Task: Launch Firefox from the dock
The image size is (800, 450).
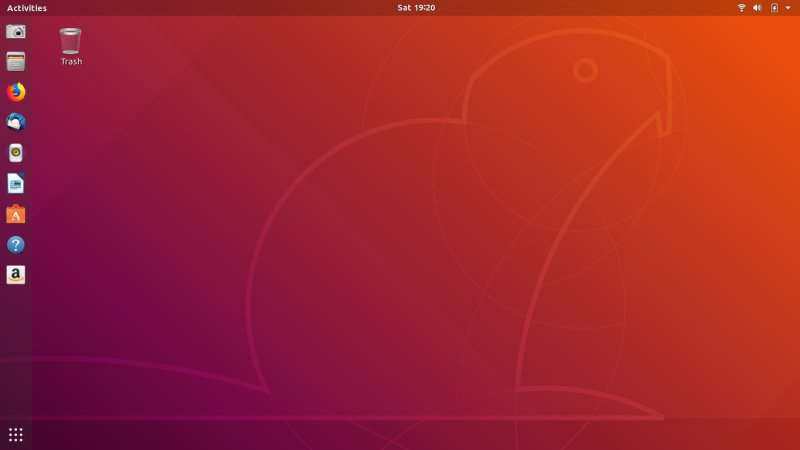Action: (16, 92)
